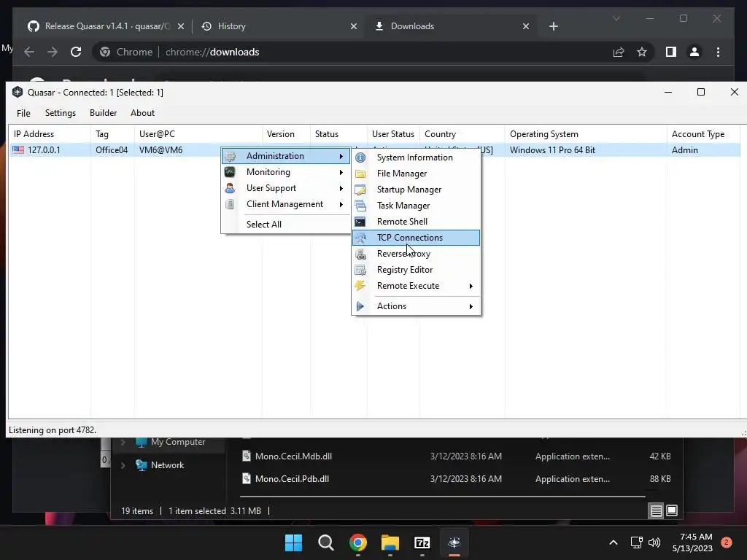Open the Builder menu
Viewport: 747px width, 560px height.
pyautogui.click(x=104, y=113)
